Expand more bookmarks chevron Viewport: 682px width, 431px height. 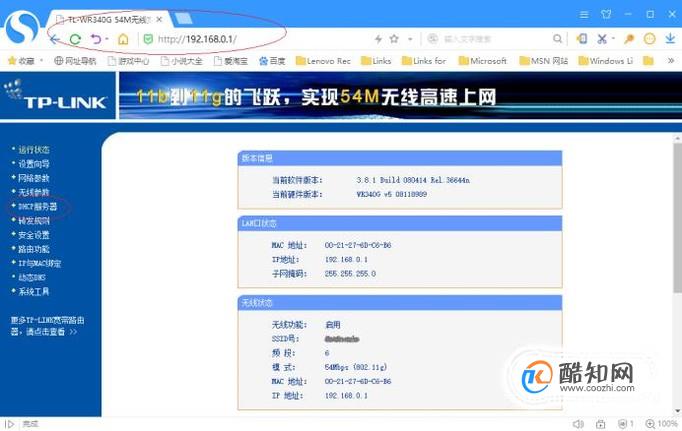pos(671,61)
